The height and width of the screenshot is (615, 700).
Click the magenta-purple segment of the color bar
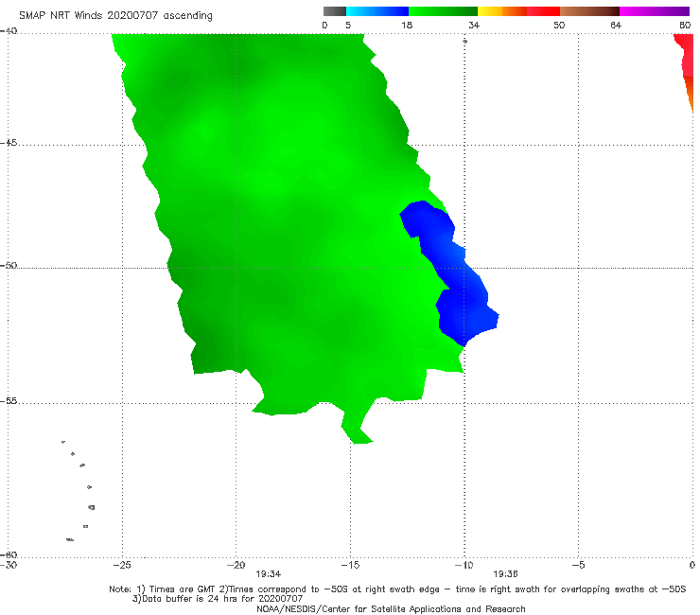click(655, 11)
